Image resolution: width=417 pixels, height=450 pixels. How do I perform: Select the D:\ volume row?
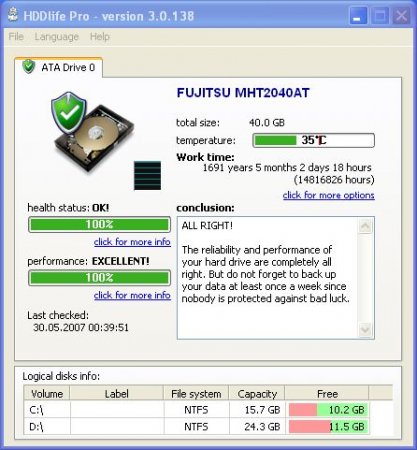pos(208,426)
